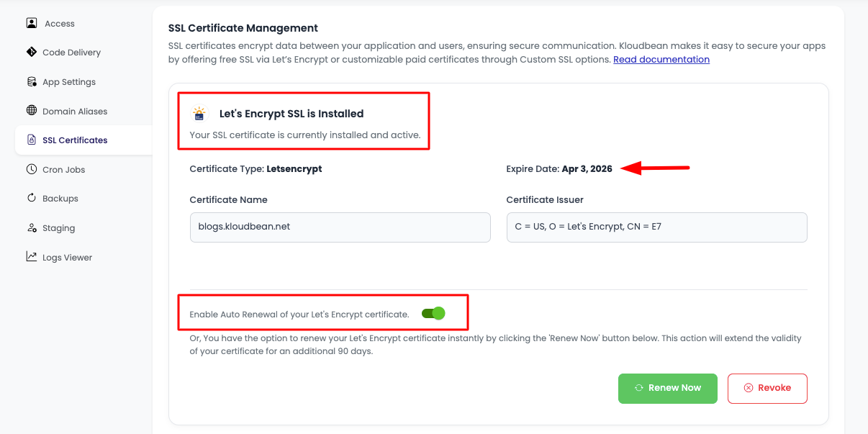Click the App Settings icon
Image resolution: width=868 pixels, height=434 pixels.
click(x=31, y=81)
